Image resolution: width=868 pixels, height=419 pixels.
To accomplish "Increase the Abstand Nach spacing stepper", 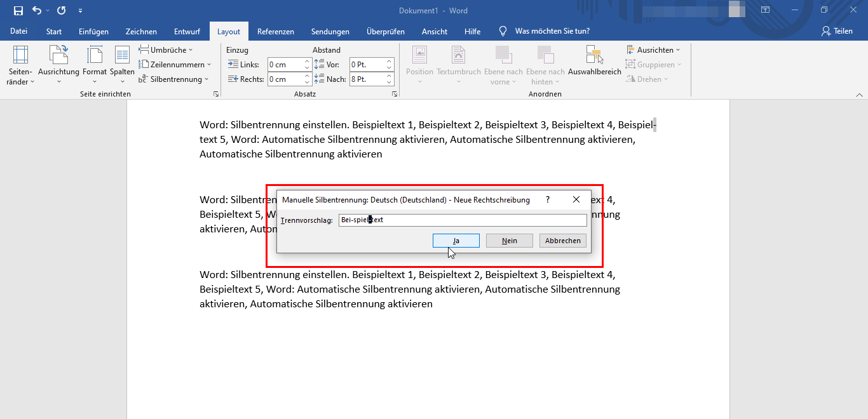I will (x=390, y=76).
